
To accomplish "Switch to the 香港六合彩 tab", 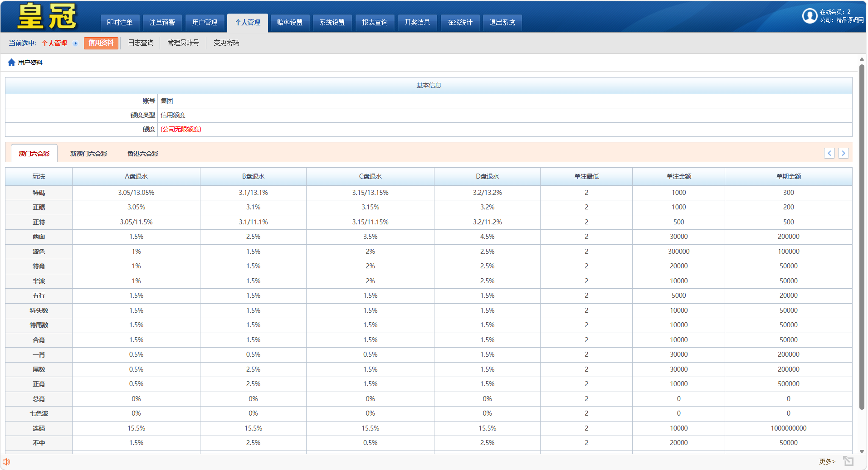I will point(143,154).
